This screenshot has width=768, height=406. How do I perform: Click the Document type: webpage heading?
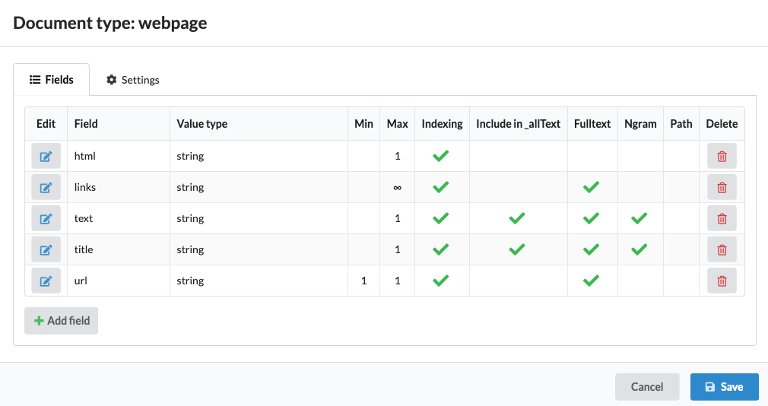[x=110, y=23]
